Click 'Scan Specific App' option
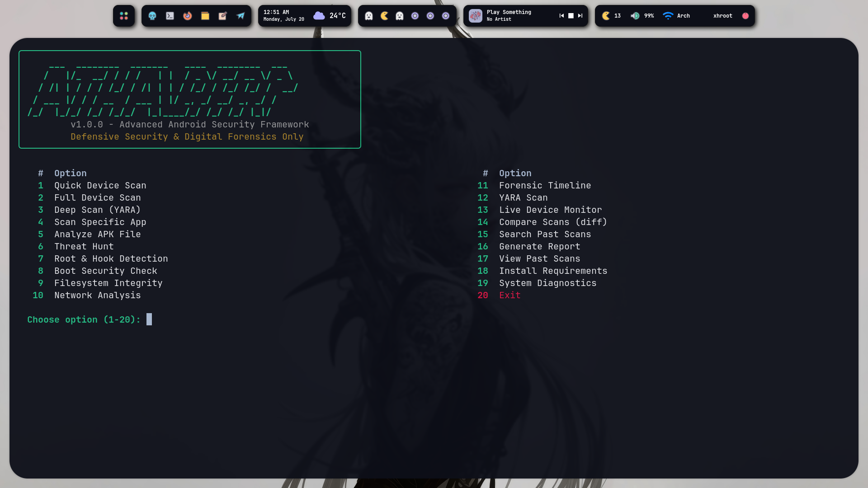The width and height of the screenshot is (868, 488). 100,222
